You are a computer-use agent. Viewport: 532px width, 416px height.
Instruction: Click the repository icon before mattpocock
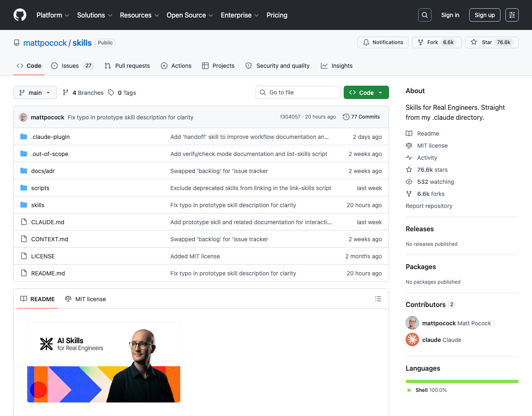(17, 43)
